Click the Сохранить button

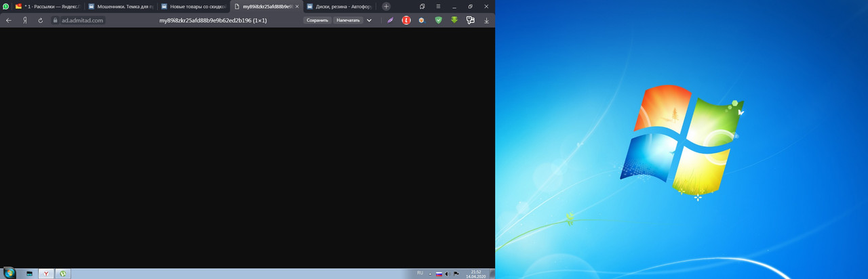(317, 20)
